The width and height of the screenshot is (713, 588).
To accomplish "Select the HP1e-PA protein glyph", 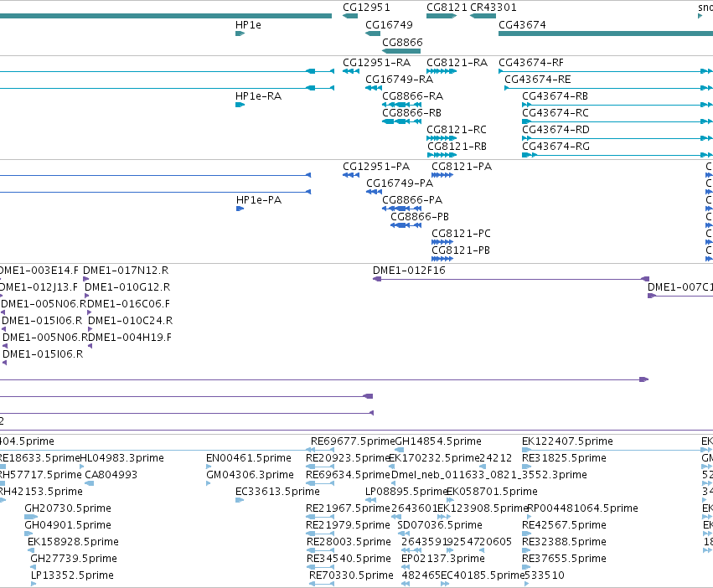I will tap(240, 209).
